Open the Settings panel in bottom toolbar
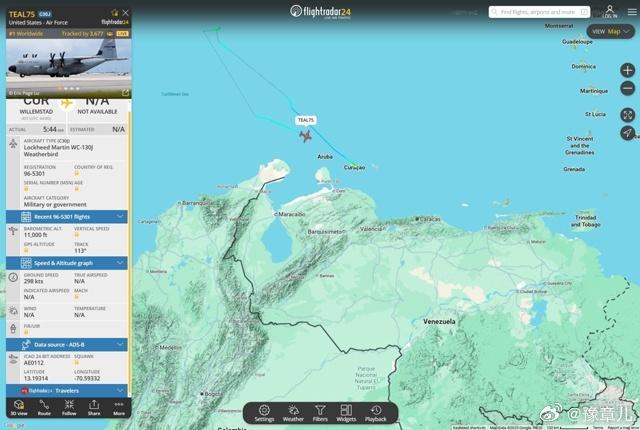 (x=264, y=413)
